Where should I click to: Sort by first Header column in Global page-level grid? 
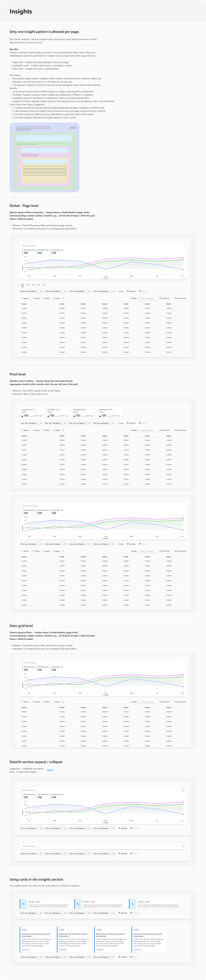pos(25,304)
